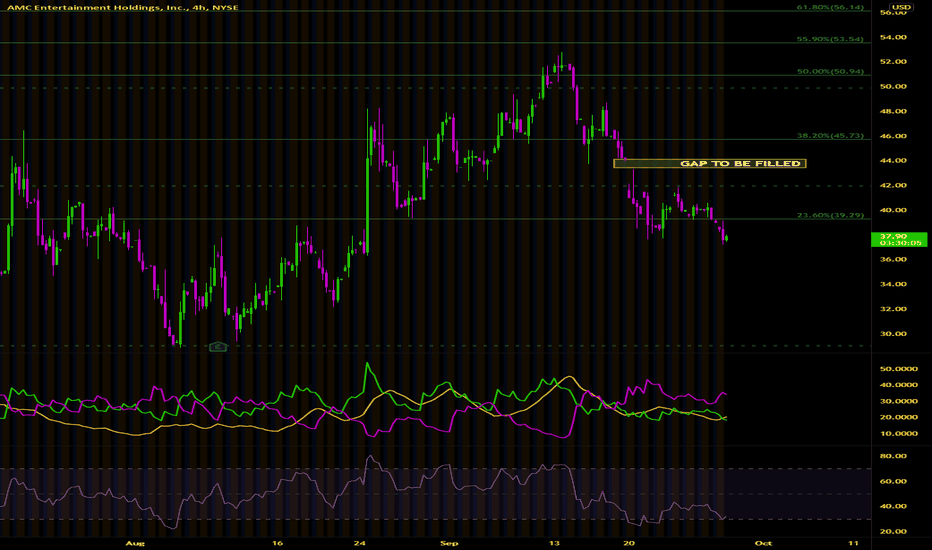Viewport: 932px width, 550px height.
Task: Click the 16 date label on time axis
Action: [277, 543]
